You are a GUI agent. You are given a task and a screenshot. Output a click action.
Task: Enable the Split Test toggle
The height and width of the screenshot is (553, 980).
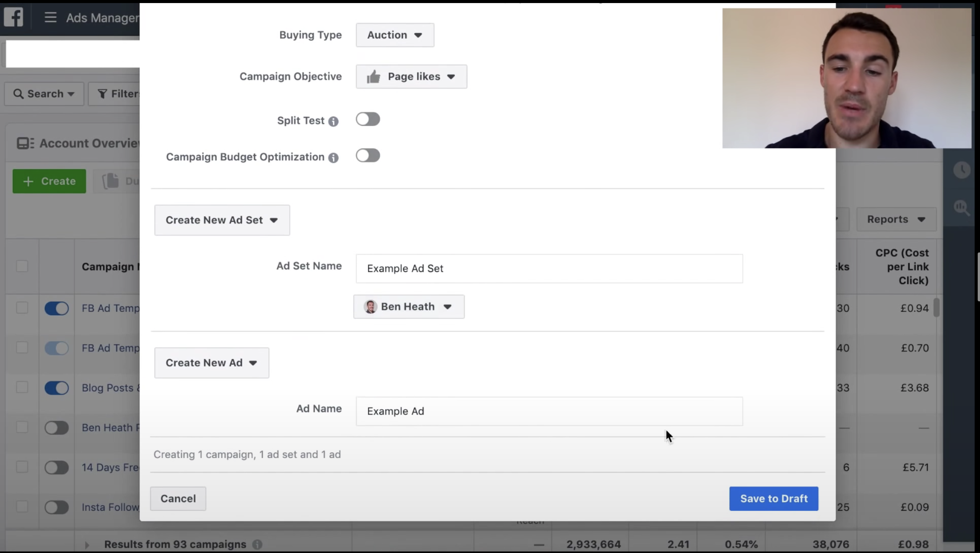click(x=368, y=119)
